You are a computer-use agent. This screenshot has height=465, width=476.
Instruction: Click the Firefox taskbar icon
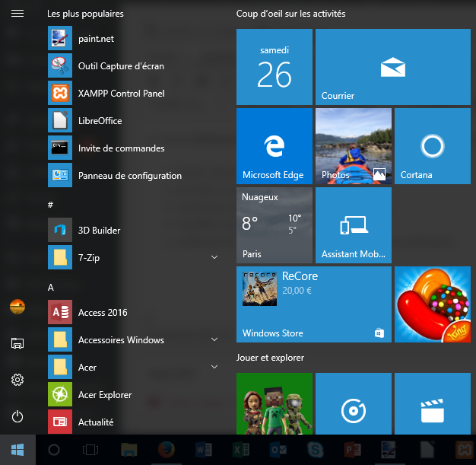[167, 450]
